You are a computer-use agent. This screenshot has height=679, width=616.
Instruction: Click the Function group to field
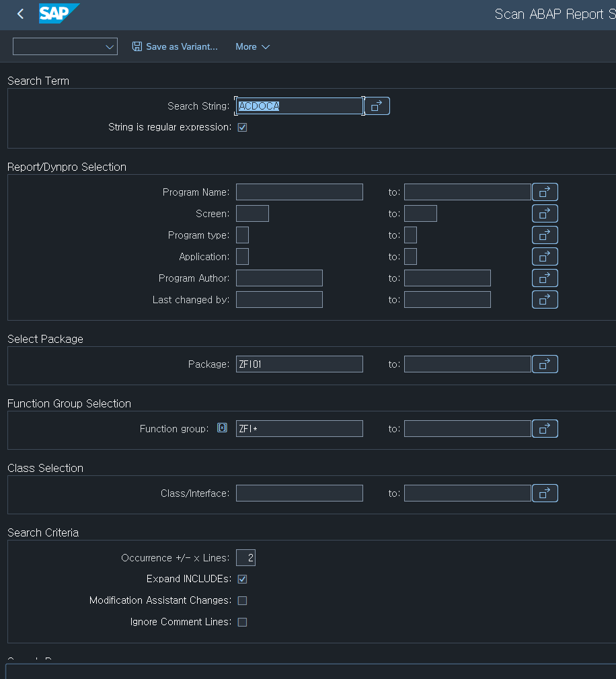pyautogui.click(x=467, y=429)
